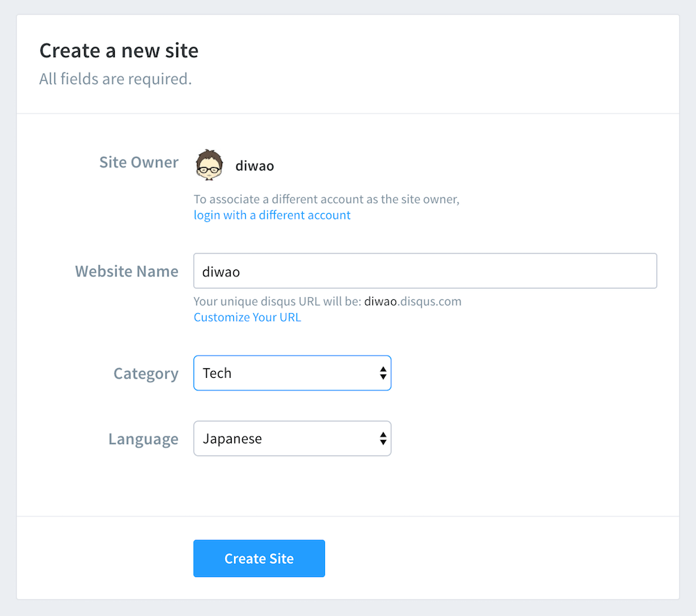The image size is (696, 616).
Task: Click the login with a different account link
Action: pyautogui.click(x=271, y=215)
